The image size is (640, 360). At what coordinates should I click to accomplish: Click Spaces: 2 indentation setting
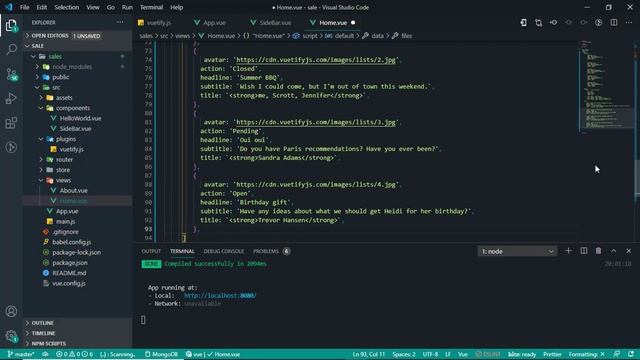pyautogui.click(x=404, y=354)
